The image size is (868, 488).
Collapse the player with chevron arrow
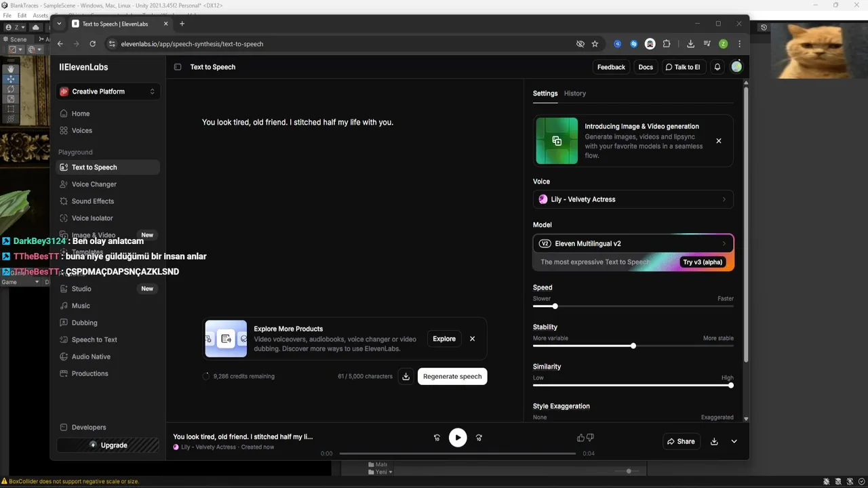(x=734, y=441)
